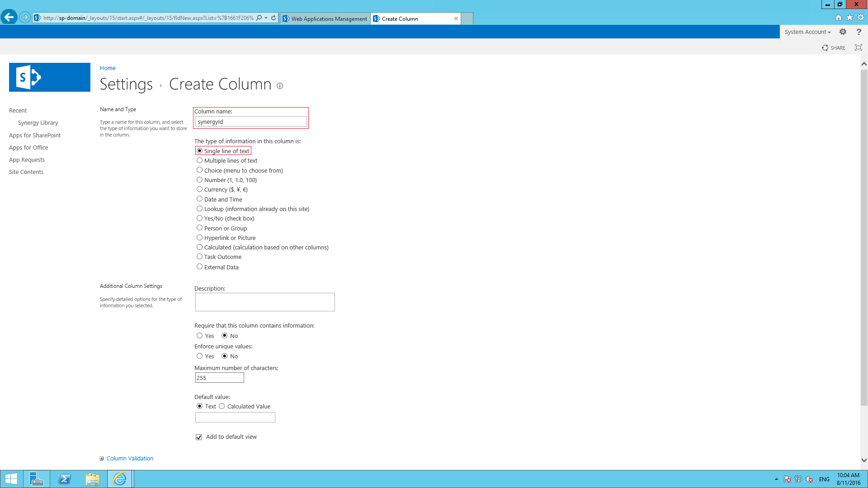The height and width of the screenshot is (488, 868).
Task: Click the Description text area
Action: [x=265, y=302]
